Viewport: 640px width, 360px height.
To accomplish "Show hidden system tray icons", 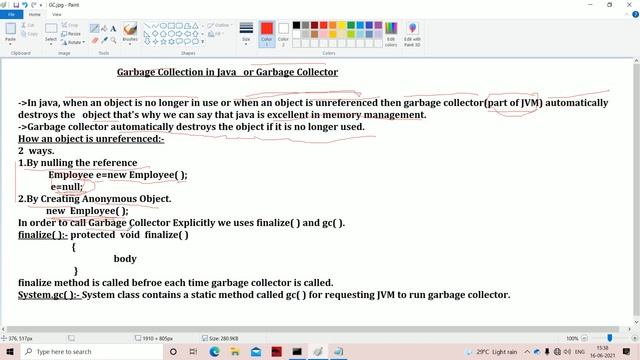I will coord(527,352).
